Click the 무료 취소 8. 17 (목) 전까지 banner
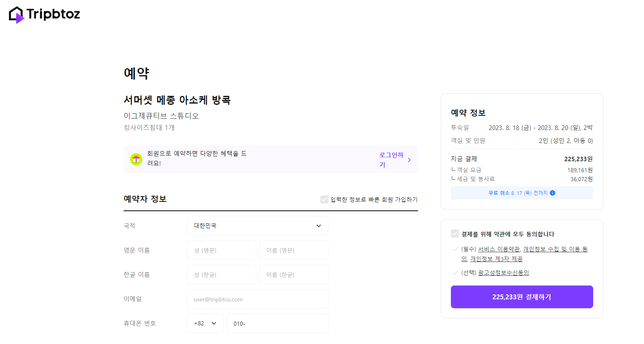This screenshot has width=644, height=344. [x=522, y=193]
